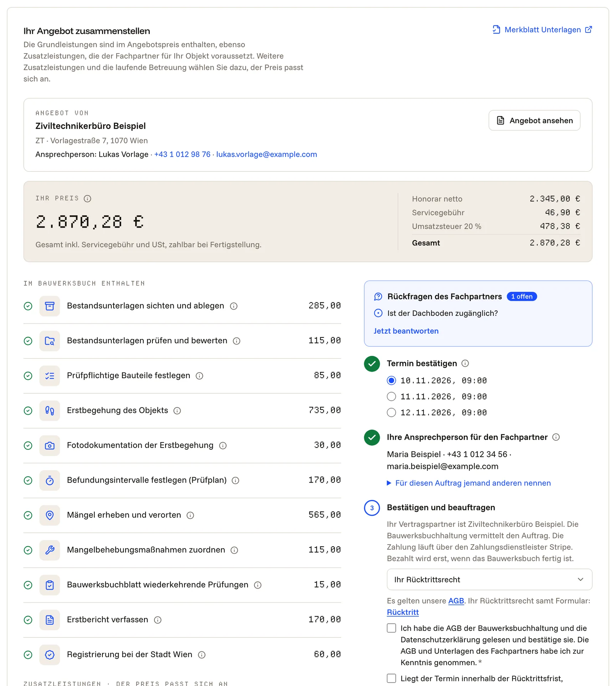Click phone number +43 1 012 98 76
This screenshot has width=616, height=686.
[182, 154]
